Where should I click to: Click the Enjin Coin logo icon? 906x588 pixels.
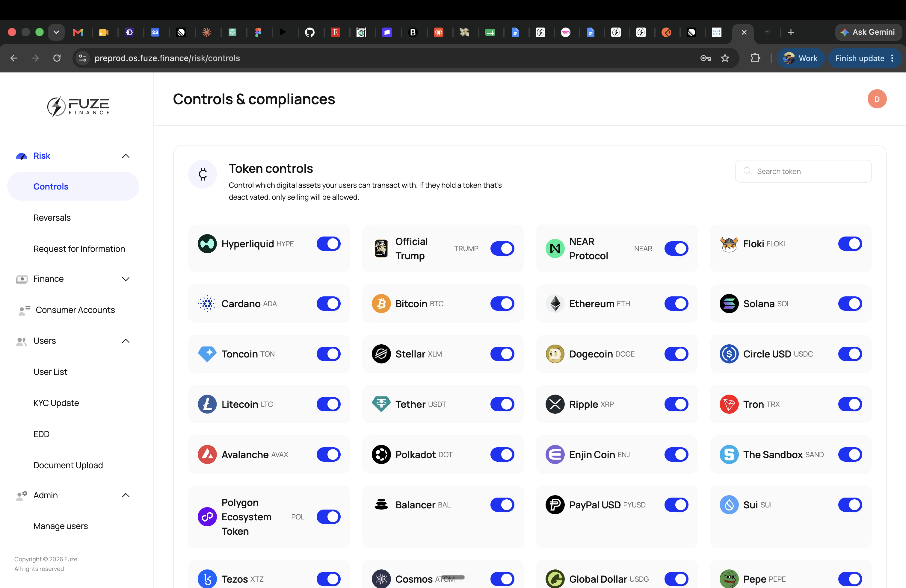[x=555, y=454]
